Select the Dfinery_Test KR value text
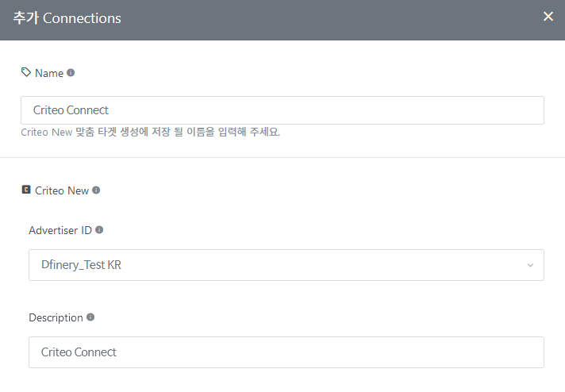565x392 pixels. tap(81, 265)
